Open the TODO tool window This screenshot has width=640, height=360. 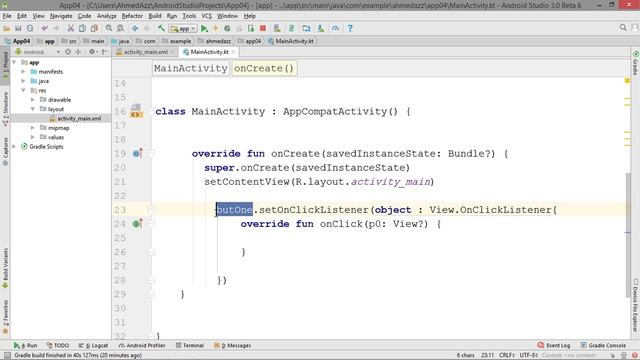(58, 345)
